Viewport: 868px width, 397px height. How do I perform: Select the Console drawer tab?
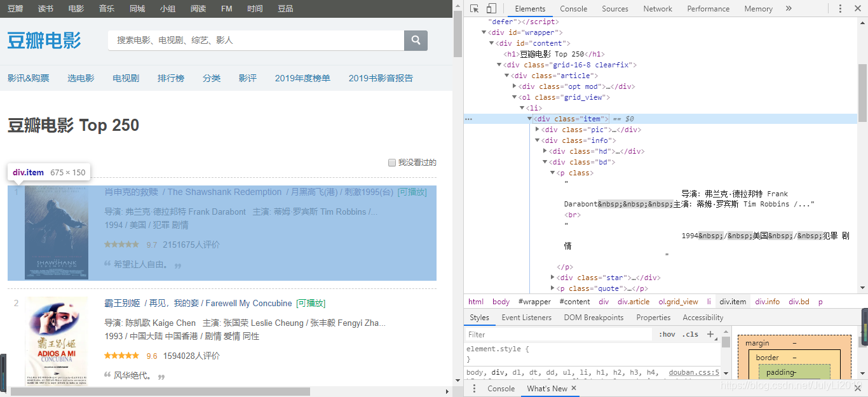[501, 388]
